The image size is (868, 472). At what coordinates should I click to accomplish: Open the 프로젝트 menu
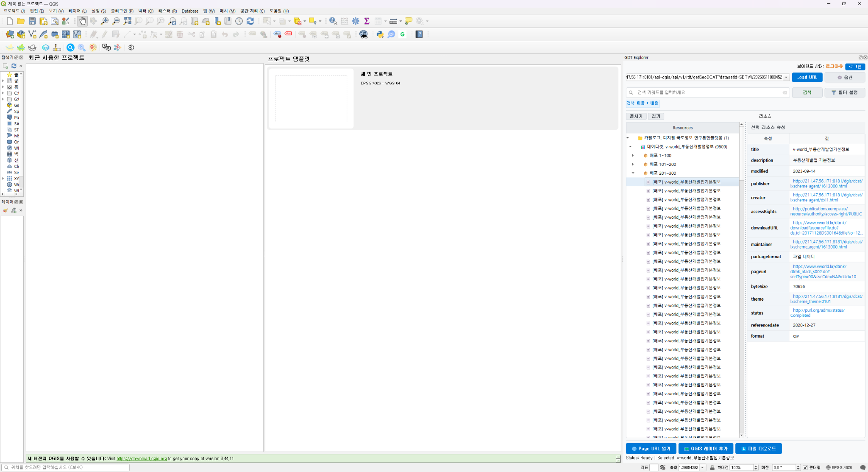coord(14,11)
